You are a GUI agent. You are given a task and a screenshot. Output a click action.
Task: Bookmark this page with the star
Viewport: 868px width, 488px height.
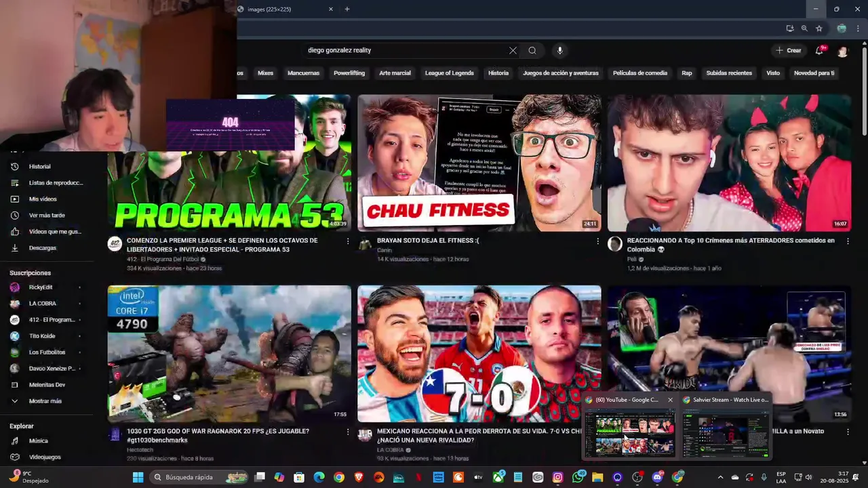tap(819, 28)
